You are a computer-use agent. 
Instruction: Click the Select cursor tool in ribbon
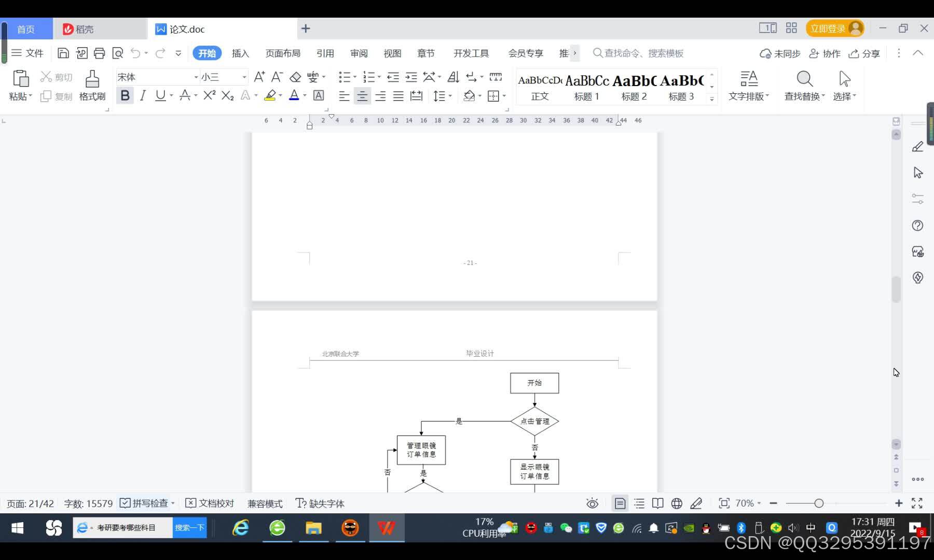pos(844,86)
